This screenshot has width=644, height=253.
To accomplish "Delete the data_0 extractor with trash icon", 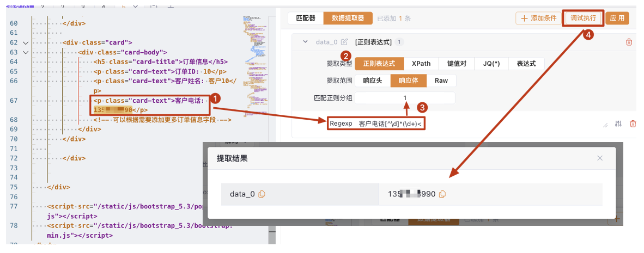I will [x=629, y=42].
